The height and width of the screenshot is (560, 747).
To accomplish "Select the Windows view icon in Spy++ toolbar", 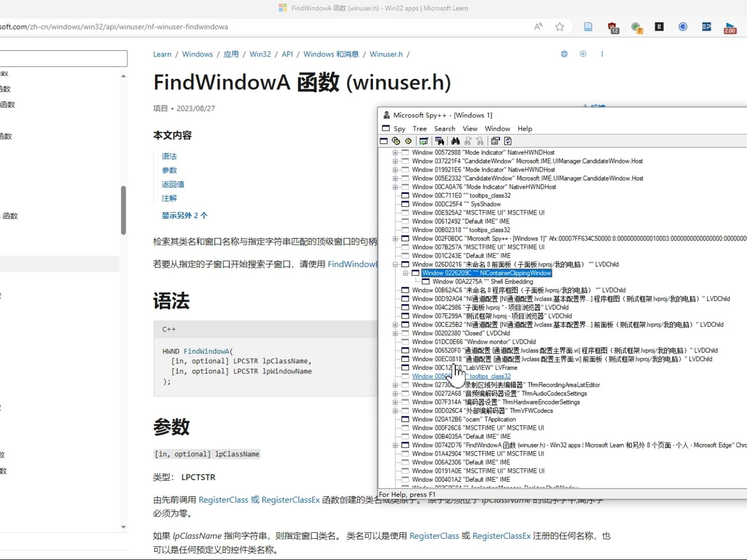I will click(384, 141).
